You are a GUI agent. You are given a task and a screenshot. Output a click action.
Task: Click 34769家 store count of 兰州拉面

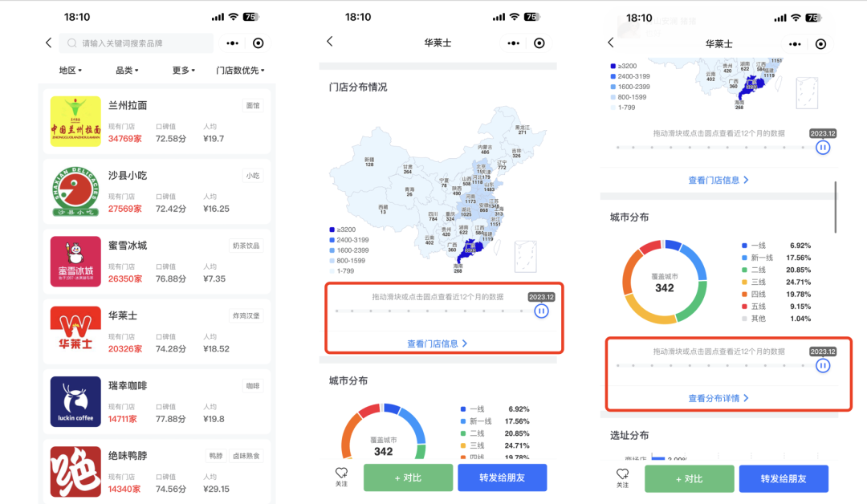pyautogui.click(x=125, y=139)
